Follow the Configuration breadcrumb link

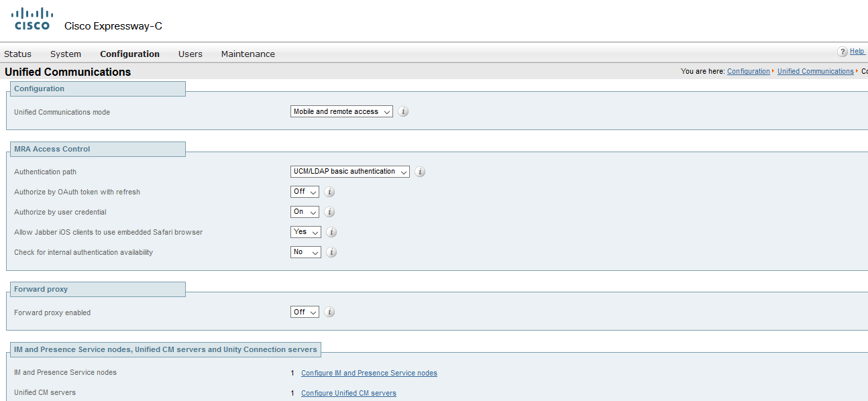[749, 71]
